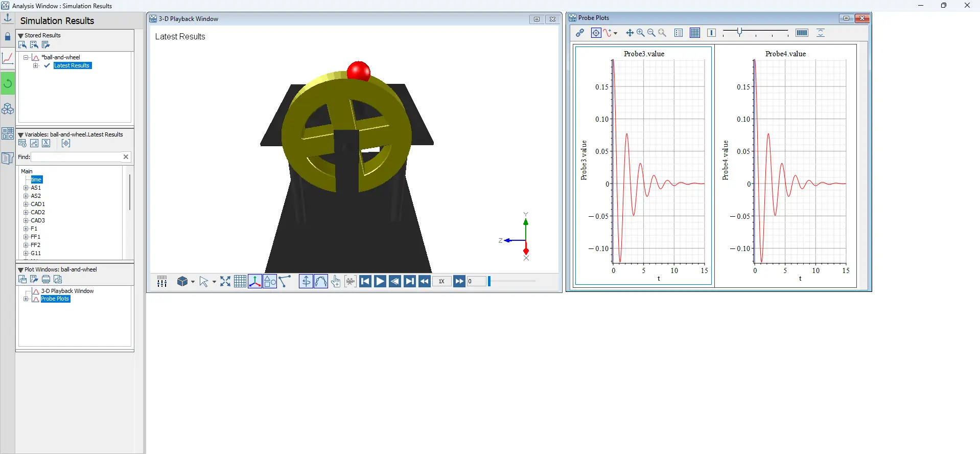Expand the Latest Results tree node
980x454 pixels.
click(35, 65)
